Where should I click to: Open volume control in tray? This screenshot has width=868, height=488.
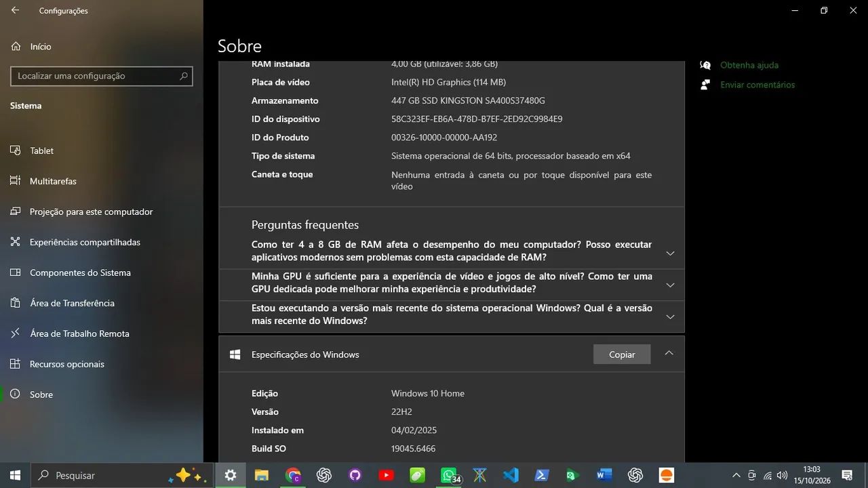(x=782, y=475)
